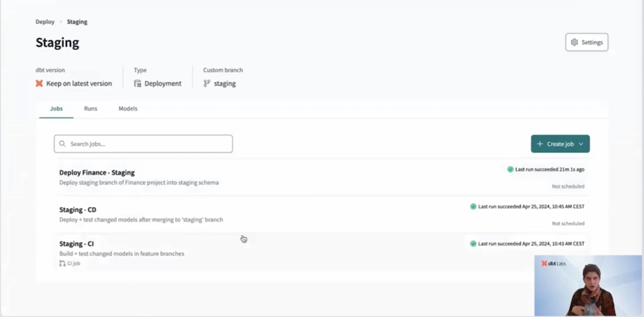The height and width of the screenshot is (317, 644).
Task: Click the dbt logo beside Keep on latest version
Action: [39, 83]
